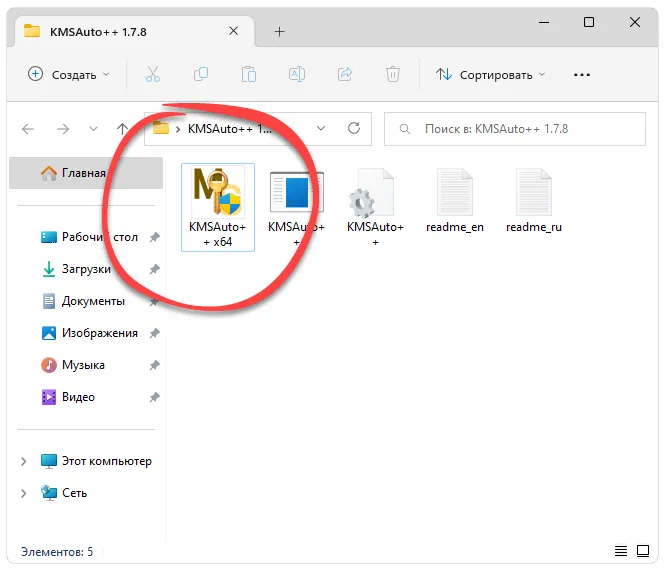Click the pin next to Музыка
664x572 pixels.
(155, 365)
